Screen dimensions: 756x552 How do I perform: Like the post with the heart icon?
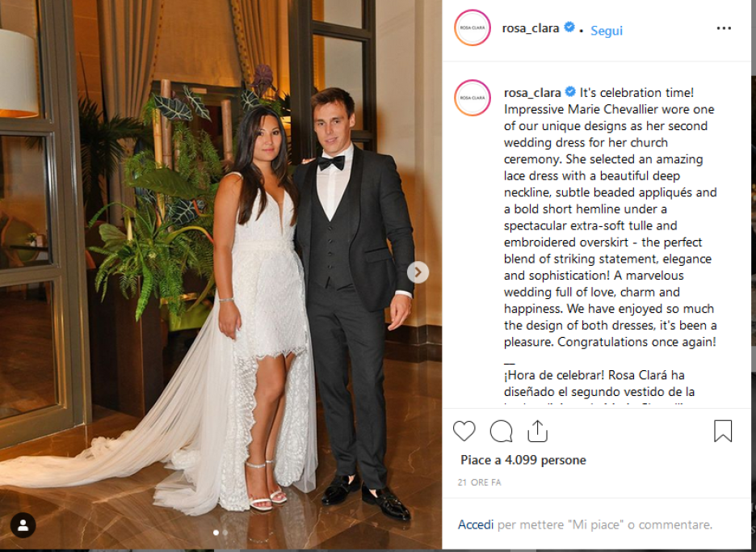click(x=464, y=431)
